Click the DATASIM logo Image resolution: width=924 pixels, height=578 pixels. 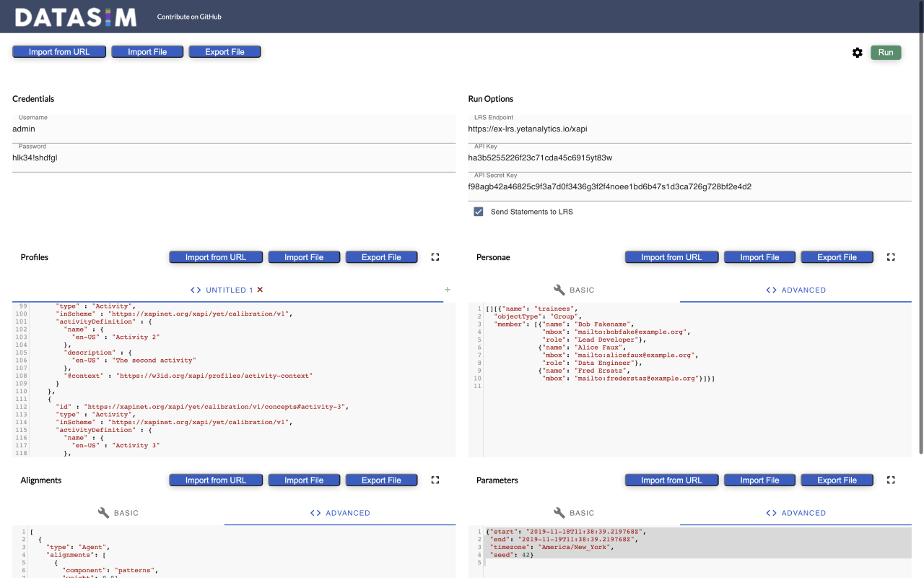click(76, 17)
